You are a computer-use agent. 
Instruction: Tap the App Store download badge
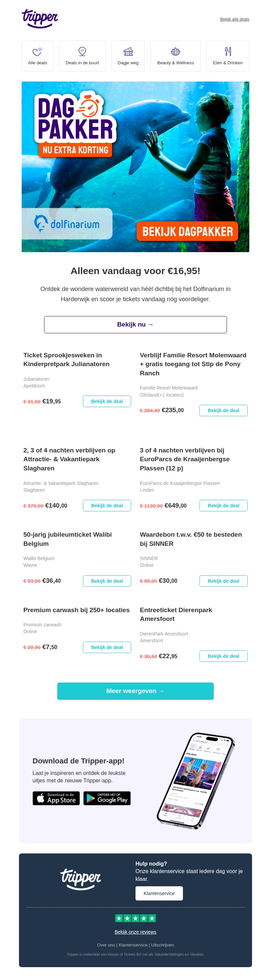click(x=56, y=798)
